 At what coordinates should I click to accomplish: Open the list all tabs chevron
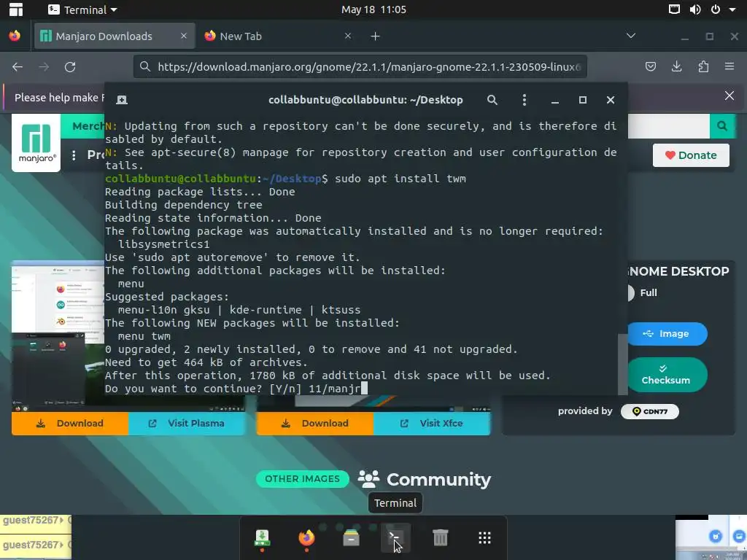(x=631, y=36)
